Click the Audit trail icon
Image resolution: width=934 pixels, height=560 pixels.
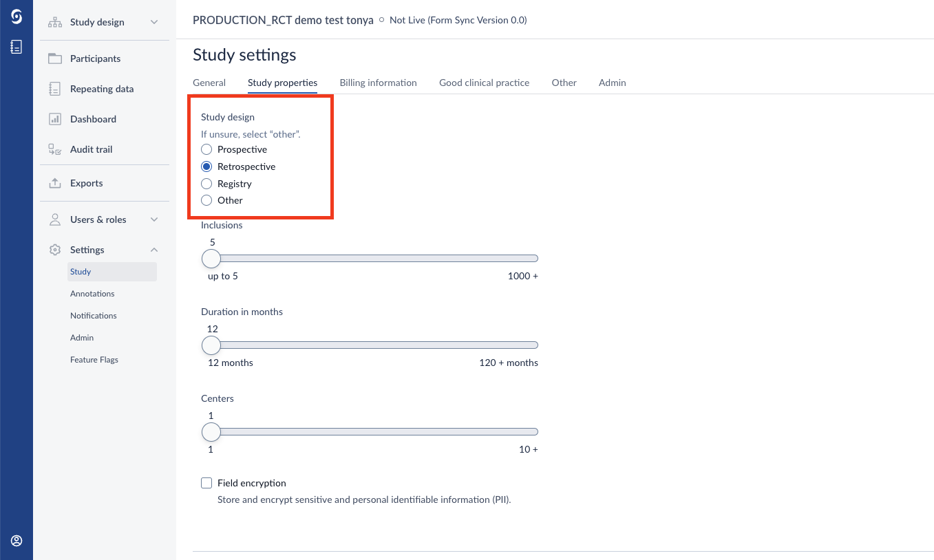click(55, 149)
